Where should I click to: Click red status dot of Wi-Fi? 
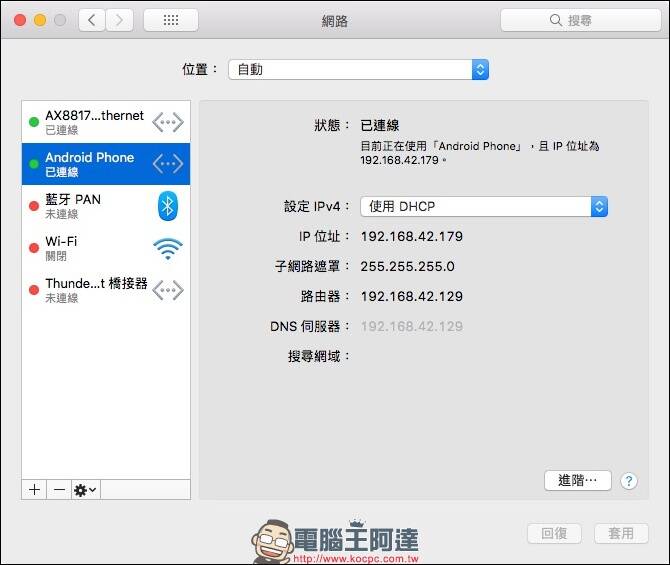pos(34,248)
